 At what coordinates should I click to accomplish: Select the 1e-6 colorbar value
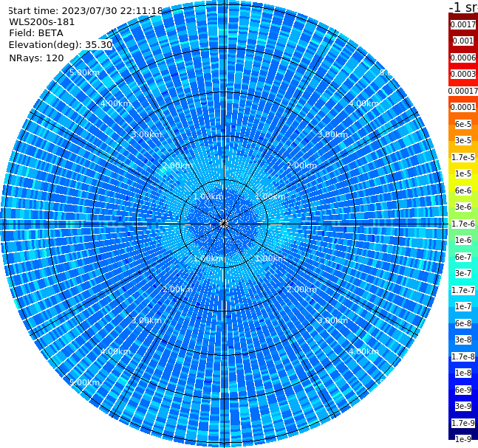(x=463, y=240)
